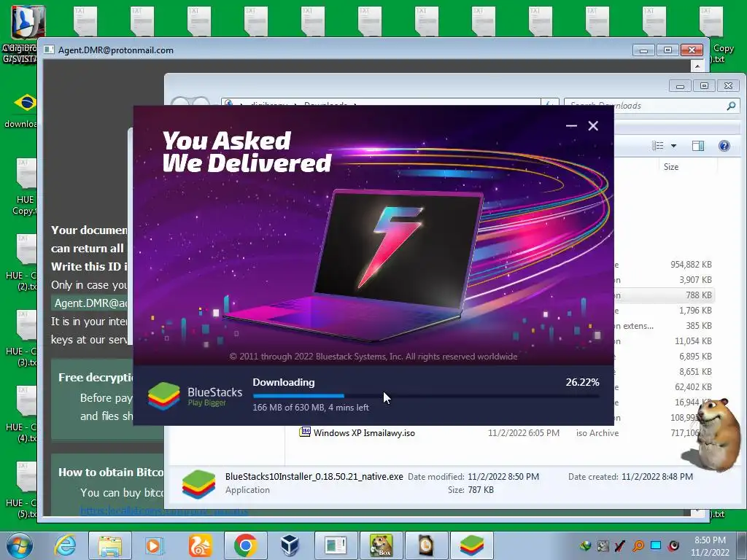Maximize the Agent.DMR ransom note window

click(x=668, y=50)
